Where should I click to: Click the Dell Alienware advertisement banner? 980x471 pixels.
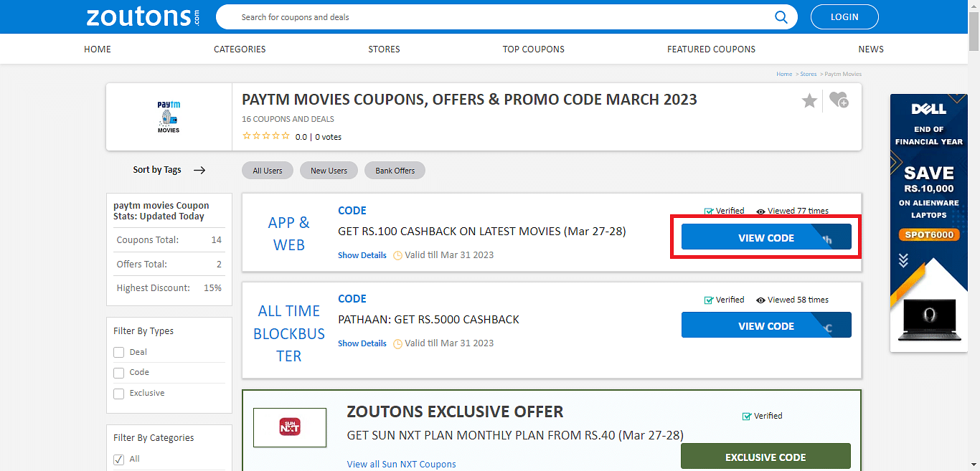928,223
